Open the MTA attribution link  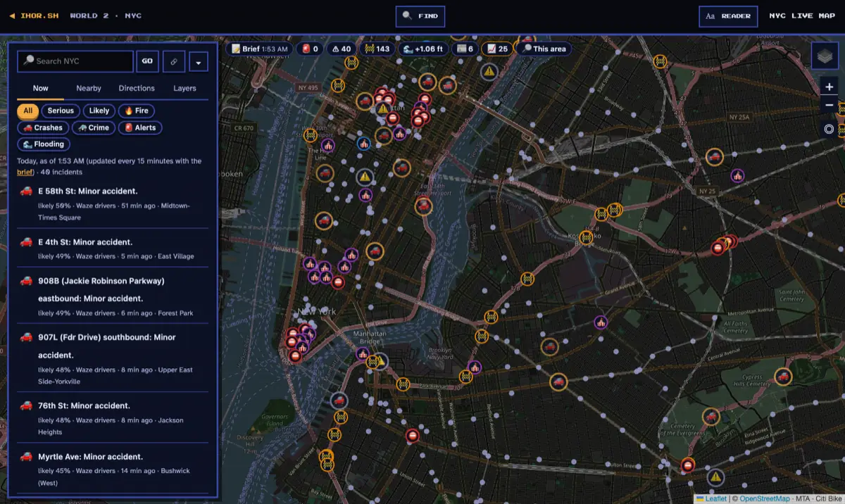[803, 498]
